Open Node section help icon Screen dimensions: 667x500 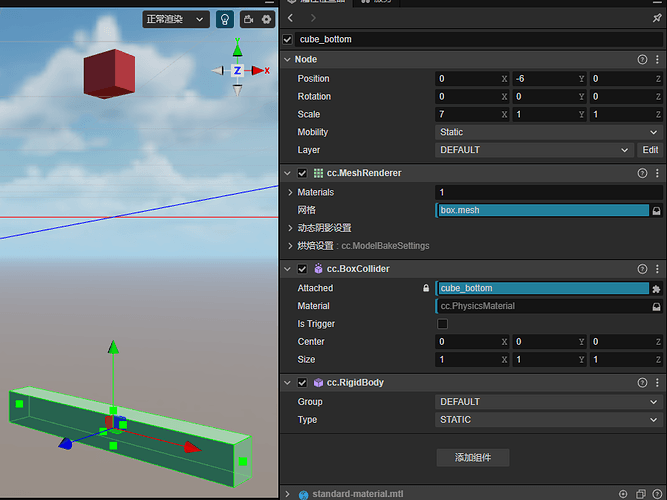point(642,60)
